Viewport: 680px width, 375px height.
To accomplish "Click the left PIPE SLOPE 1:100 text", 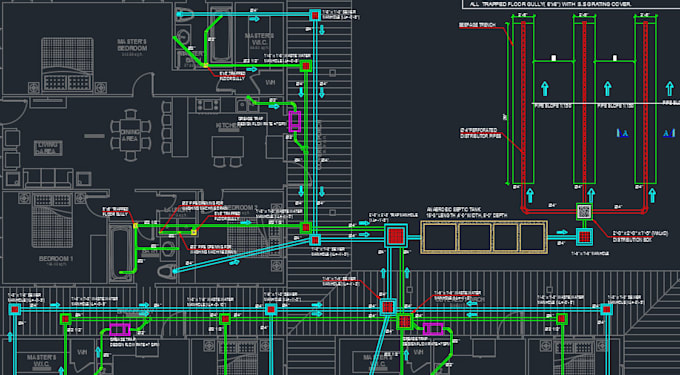I will click(x=552, y=106).
